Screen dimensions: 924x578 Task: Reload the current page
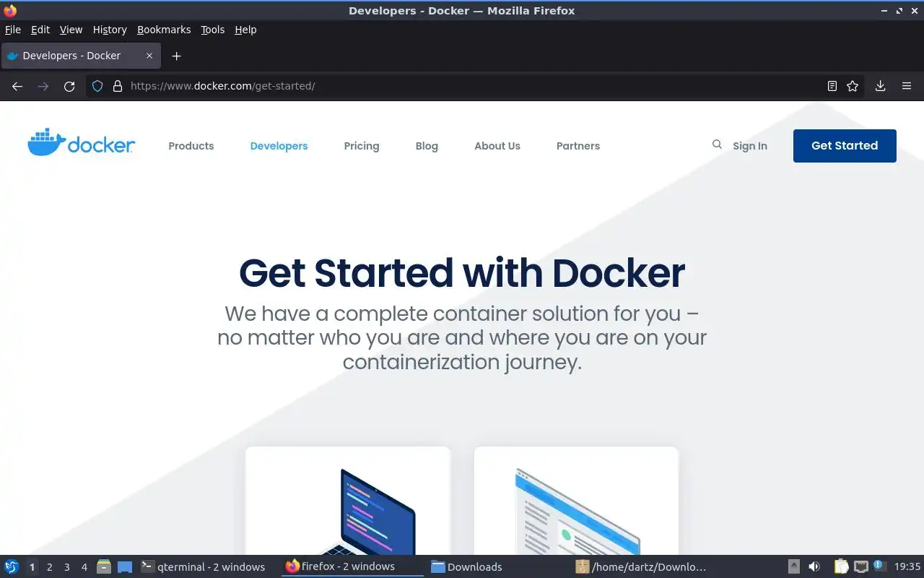(x=69, y=86)
